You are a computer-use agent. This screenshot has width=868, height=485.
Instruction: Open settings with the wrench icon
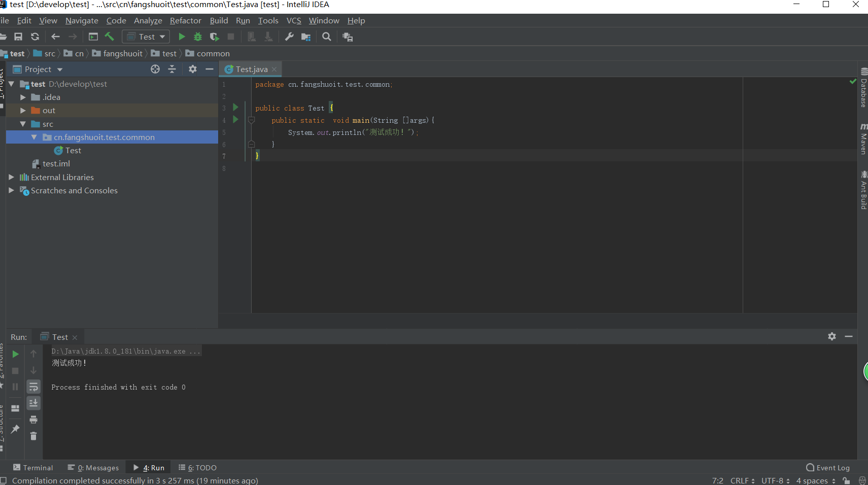coord(289,37)
